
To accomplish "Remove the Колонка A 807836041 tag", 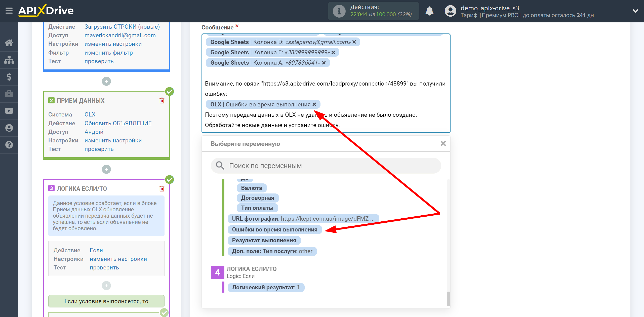I will tap(324, 63).
